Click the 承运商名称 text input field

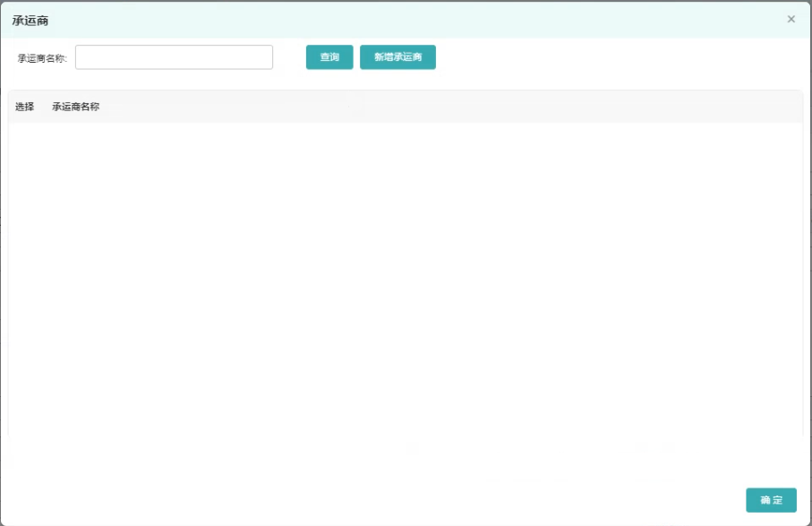click(x=174, y=57)
